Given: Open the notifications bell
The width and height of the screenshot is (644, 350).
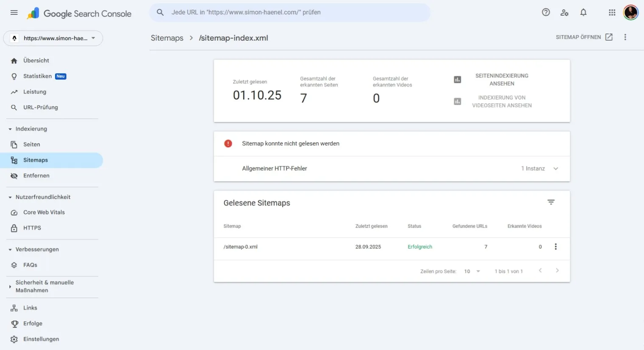Looking at the screenshot, I should (x=583, y=12).
